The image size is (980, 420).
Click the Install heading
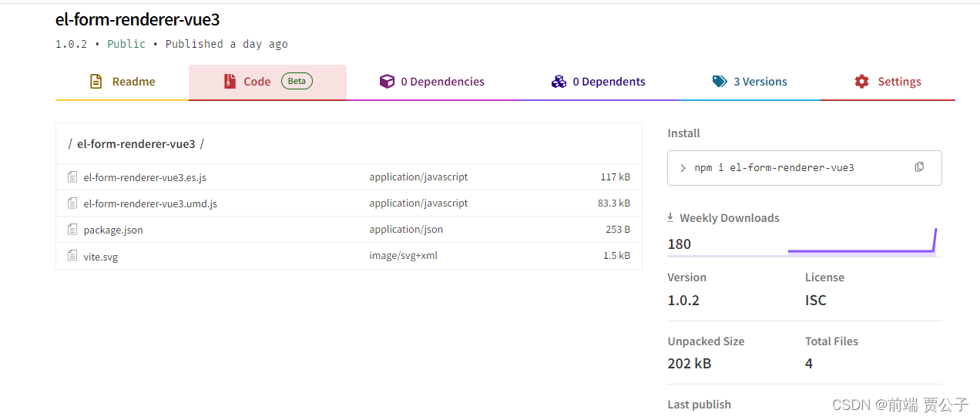click(683, 133)
